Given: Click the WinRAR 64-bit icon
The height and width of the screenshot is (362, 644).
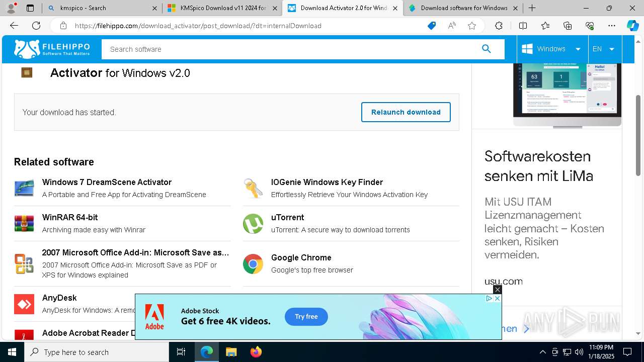Looking at the screenshot, I should coord(24,223).
